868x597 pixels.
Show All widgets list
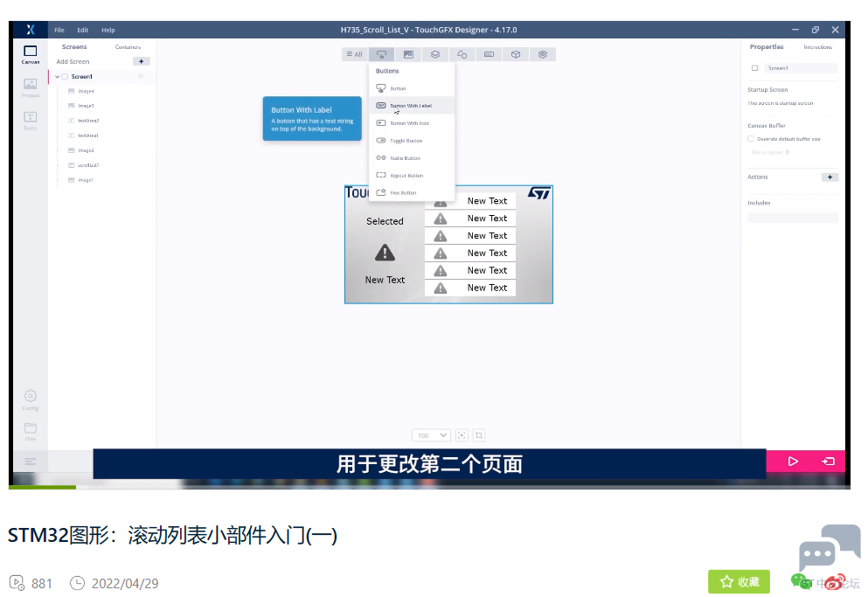354,54
